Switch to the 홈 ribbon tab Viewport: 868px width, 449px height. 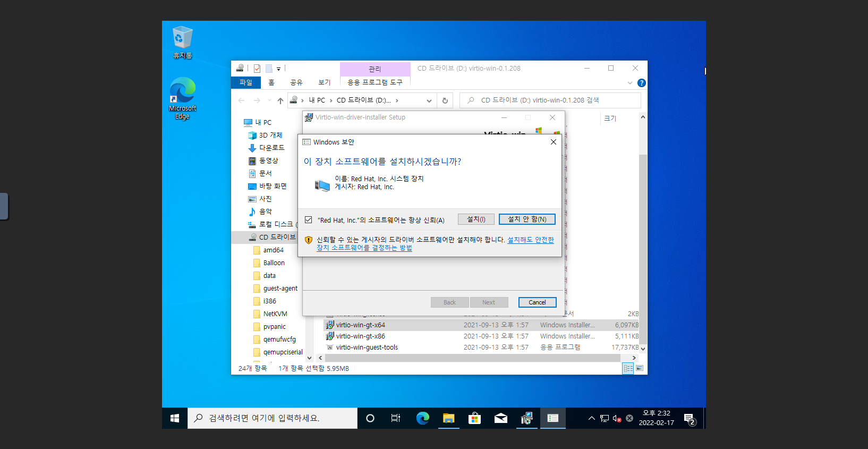[271, 82]
